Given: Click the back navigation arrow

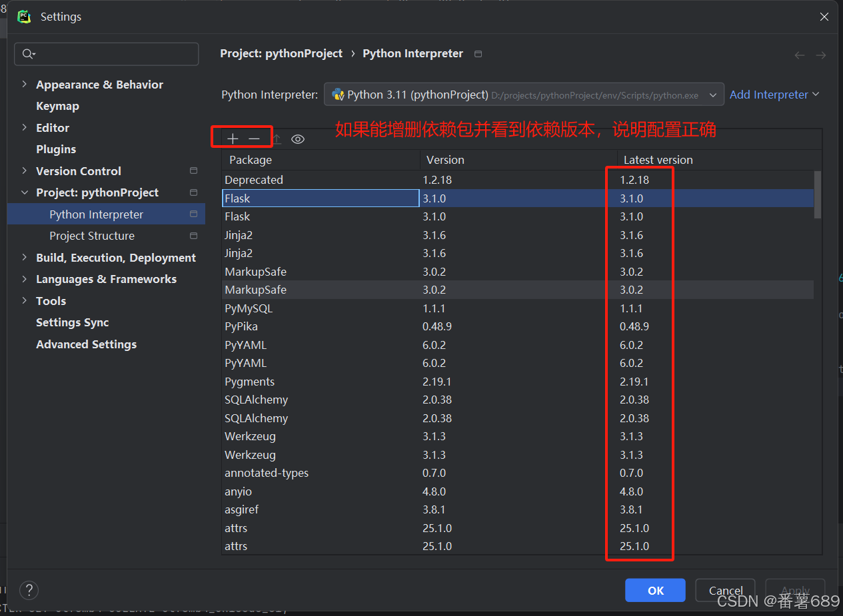Looking at the screenshot, I should pyautogui.click(x=800, y=55).
